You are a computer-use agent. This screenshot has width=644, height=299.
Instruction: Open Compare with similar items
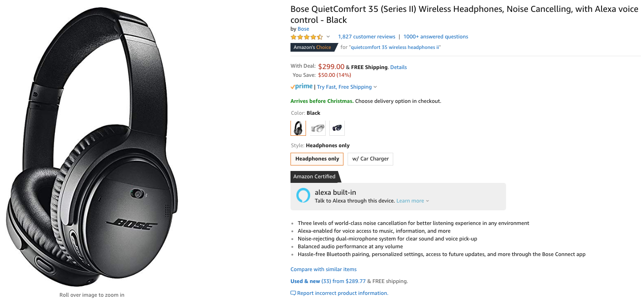323,269
